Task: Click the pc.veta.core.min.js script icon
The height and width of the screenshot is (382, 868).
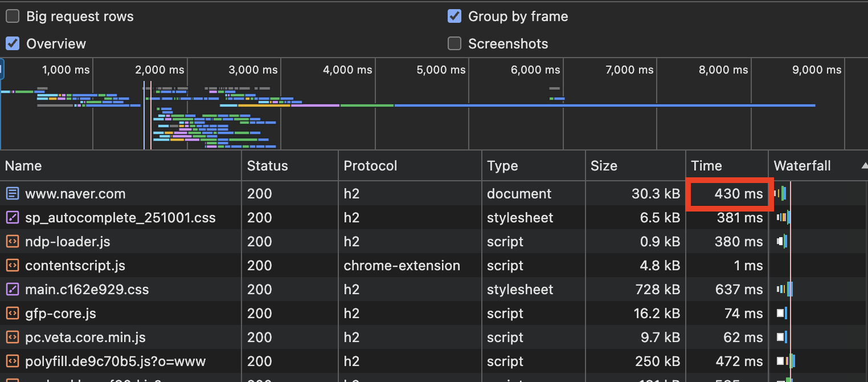Action: [x=12, y=338]
